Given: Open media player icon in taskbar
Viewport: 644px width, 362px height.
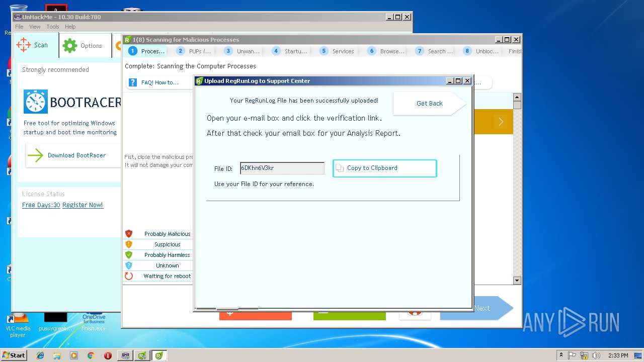Looking at the screenshot, I should coord(74,355).
